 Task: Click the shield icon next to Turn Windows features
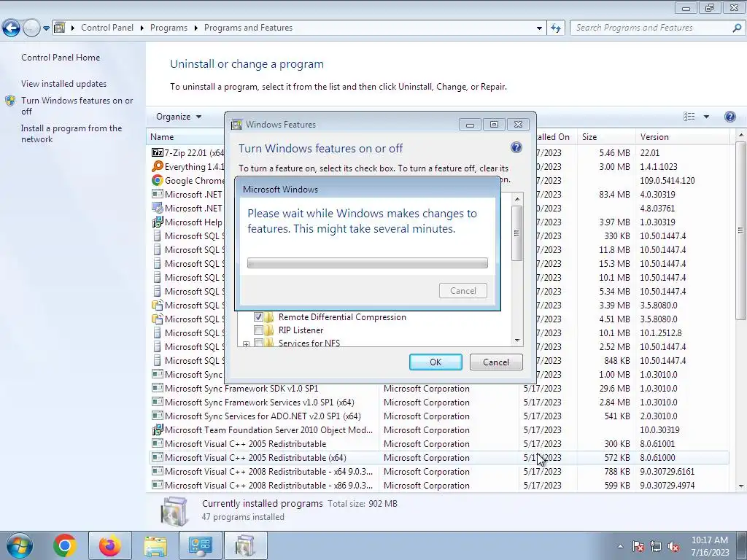(10, 101)
